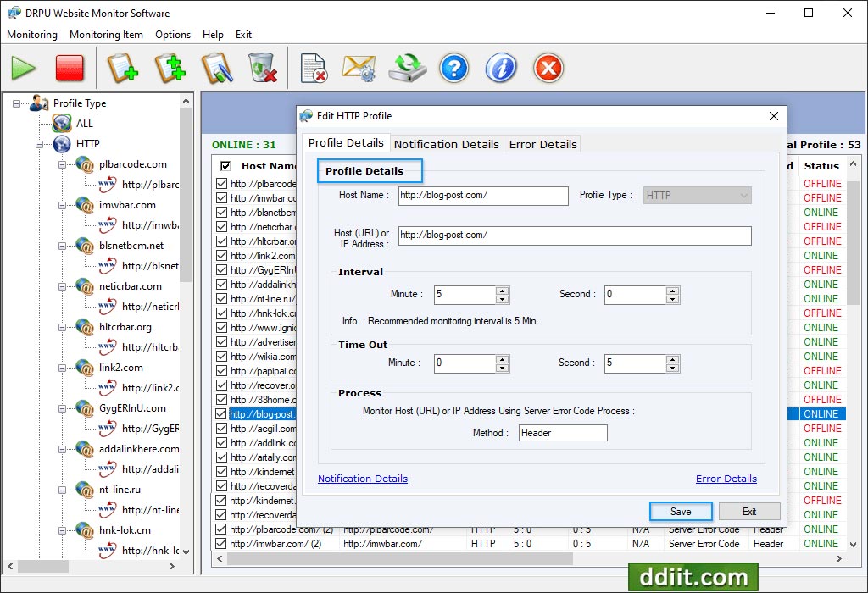Stop monitoring using the red stop icon
This screenshot has height=593, width=868.
[x=70, y=68]
